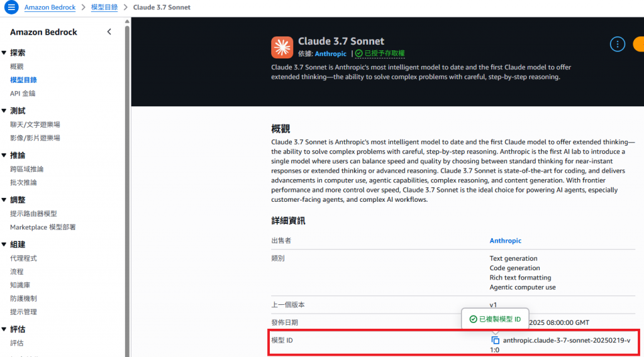Collapse the 推論 section
644x357 pixels.
click(x=4, y=155)
